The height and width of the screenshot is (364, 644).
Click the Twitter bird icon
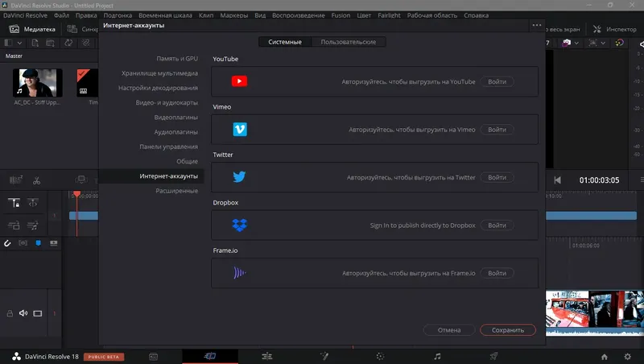(x=239, y=177)
